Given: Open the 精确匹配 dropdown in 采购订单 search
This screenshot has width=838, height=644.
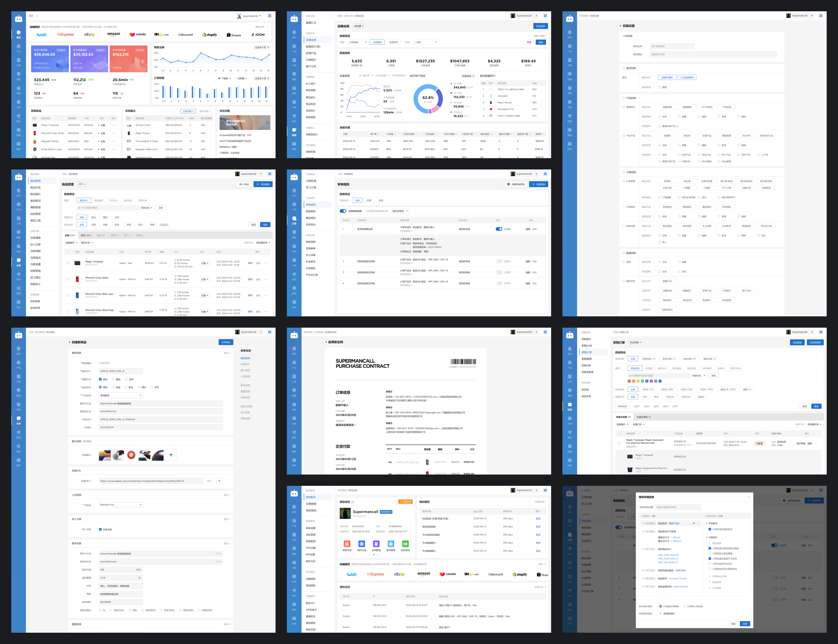Looking at the screenshot, I should 699,376.
